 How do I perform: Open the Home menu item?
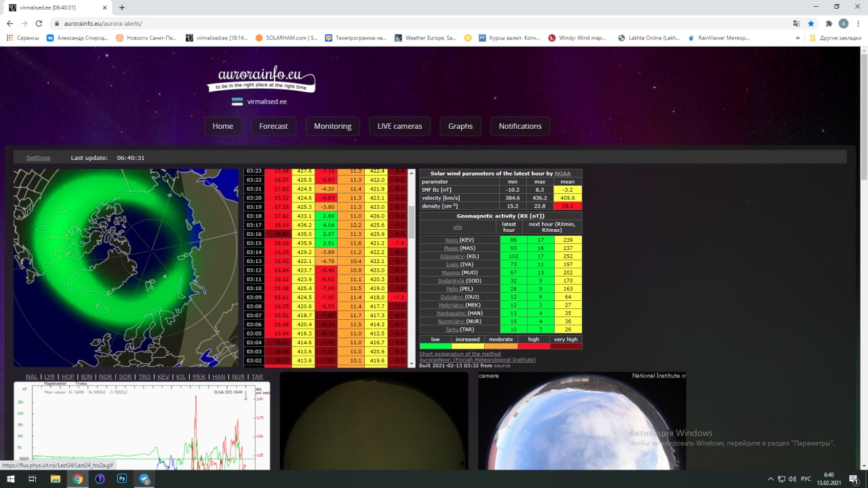(x=223, y=126)
